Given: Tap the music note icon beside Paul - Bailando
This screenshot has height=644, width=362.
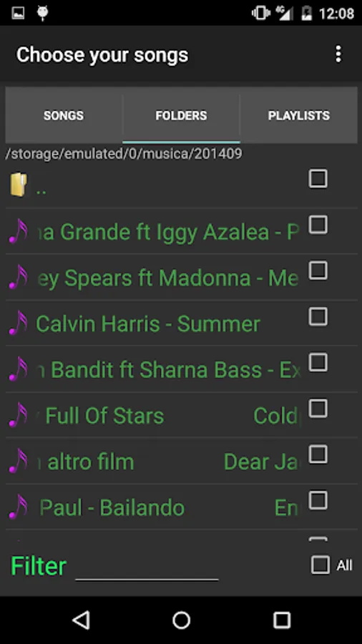Looking at the screenshot, I should pos(19,507).
